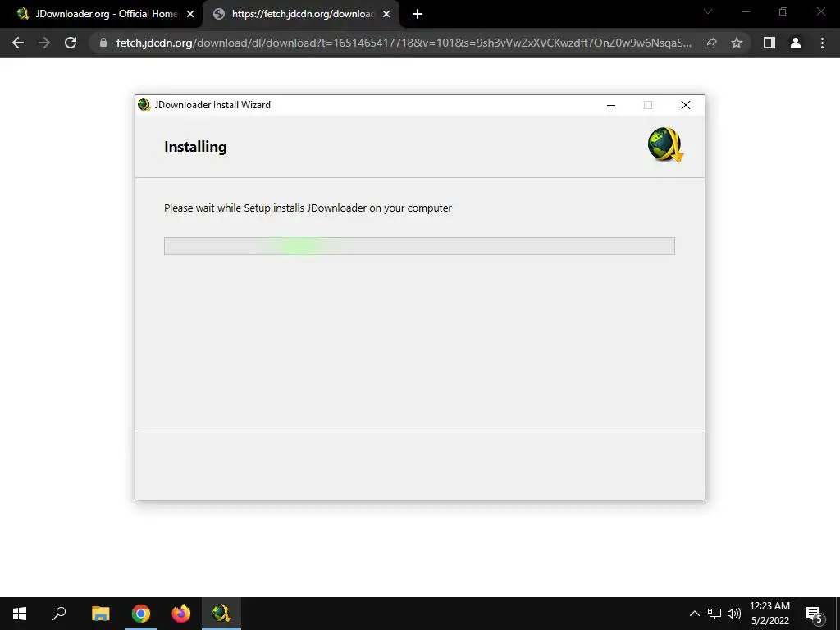Close the JDownloader.org Official Home tab
The width and height of the screenshot is (840, 630).
(x=190, y=15)
